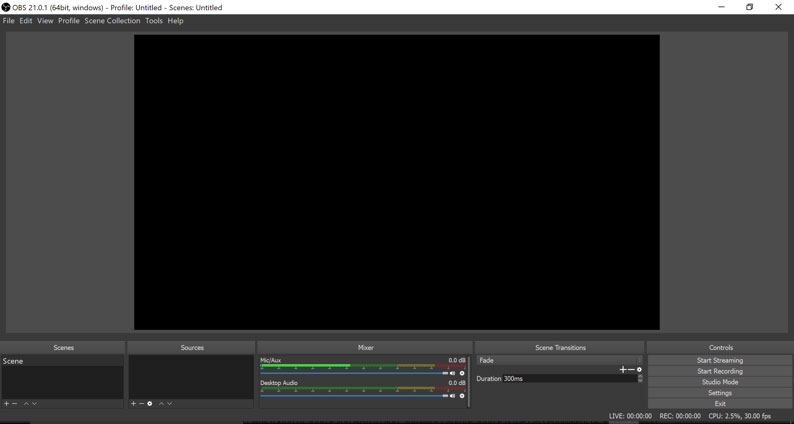
Task: Open Mic/Aux audio settings gear
Action: [x=462, y=373]
